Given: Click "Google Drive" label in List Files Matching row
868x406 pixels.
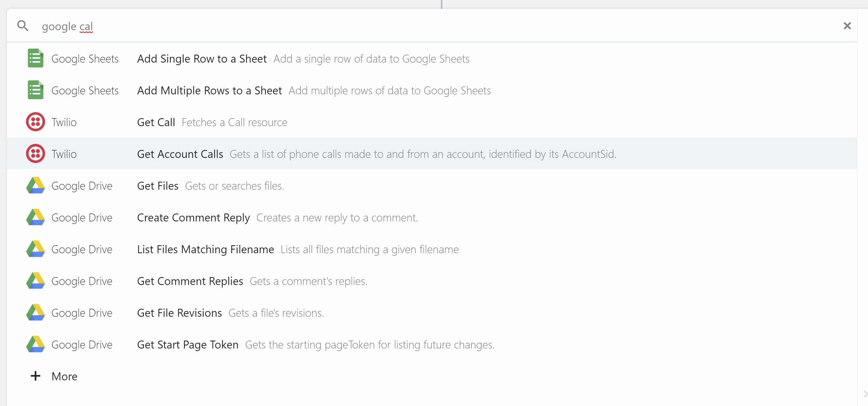Looking at the screenshot, I should [82, 249].
